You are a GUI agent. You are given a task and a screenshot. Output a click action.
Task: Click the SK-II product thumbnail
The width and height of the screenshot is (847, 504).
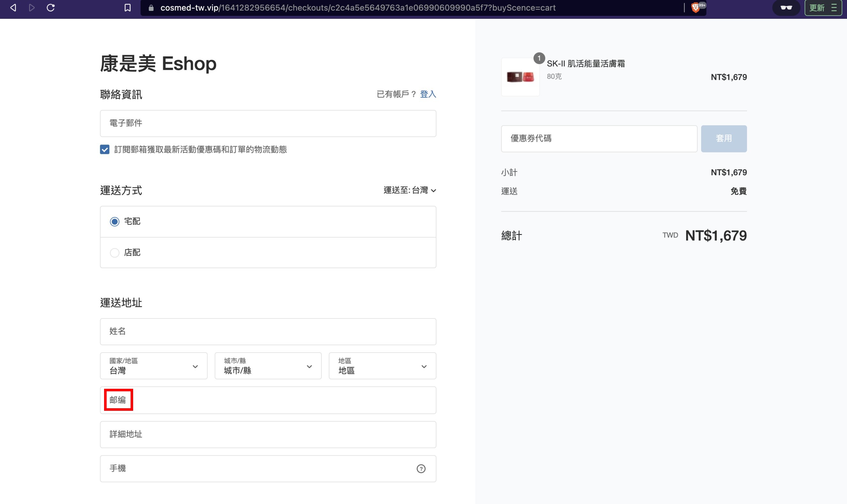[520, 77]
